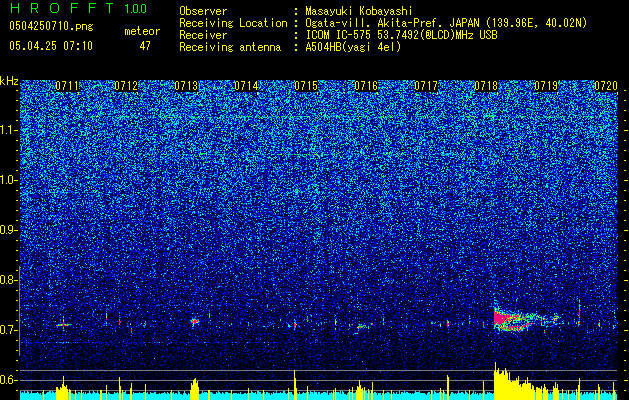
Task: Click the date stamp 05.04.25 07:10
Action: [x=51, y=46]
